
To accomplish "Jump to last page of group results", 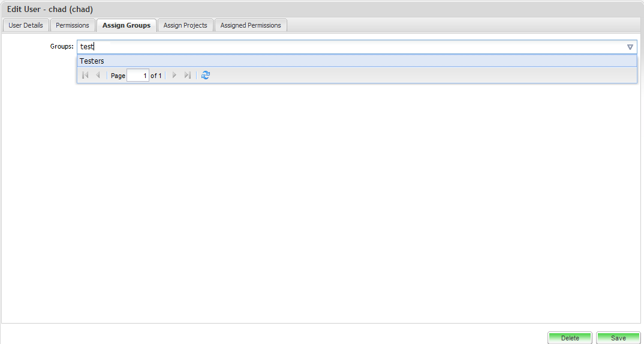I will pos(187,76).
